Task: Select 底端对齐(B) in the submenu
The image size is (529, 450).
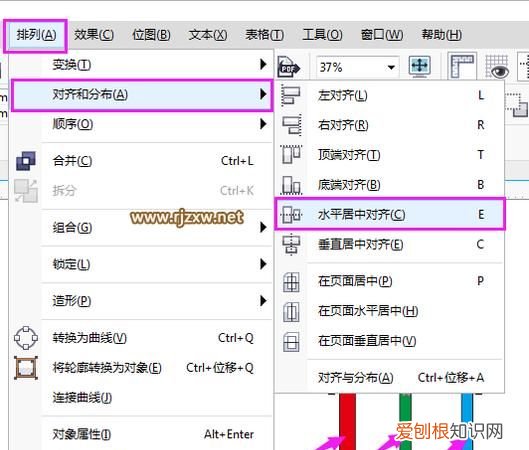Action: coord(390,185)
